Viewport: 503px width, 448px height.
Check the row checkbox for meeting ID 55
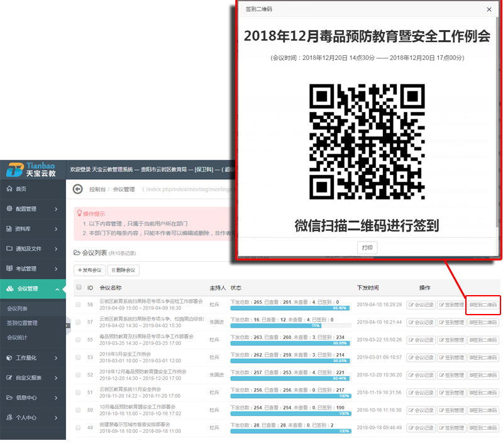pos(78,340)
